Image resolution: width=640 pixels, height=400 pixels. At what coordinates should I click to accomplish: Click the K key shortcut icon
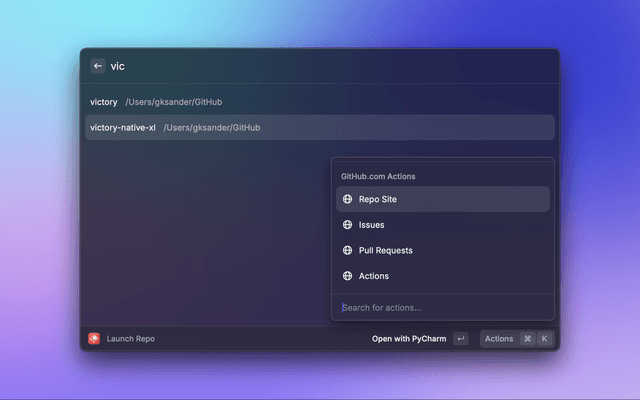coord(544,339)
